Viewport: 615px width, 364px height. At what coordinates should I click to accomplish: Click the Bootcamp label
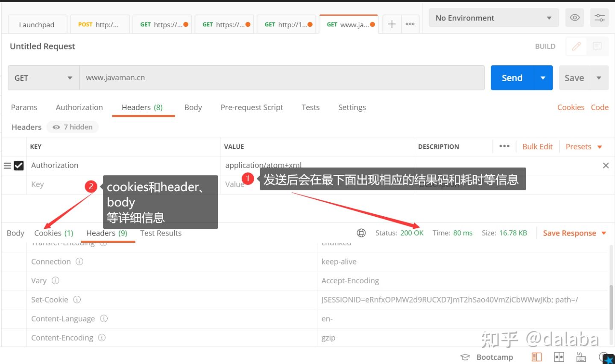(x=495, y=357)
